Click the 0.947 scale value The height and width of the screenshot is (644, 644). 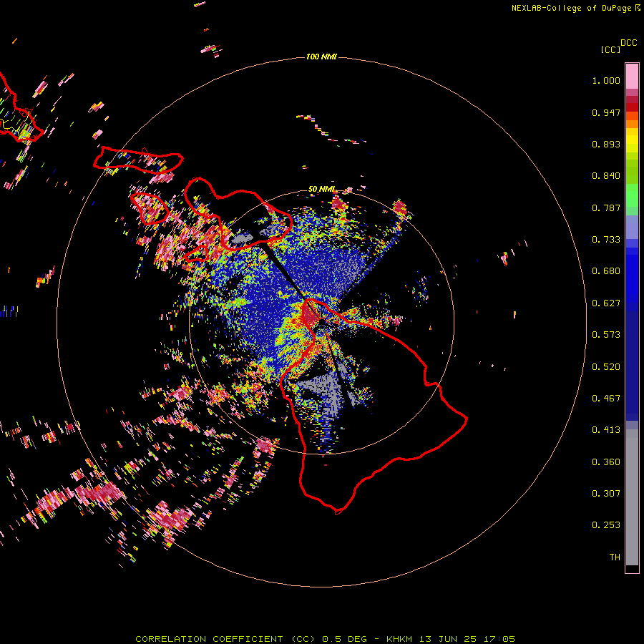(x=606, y=112)
